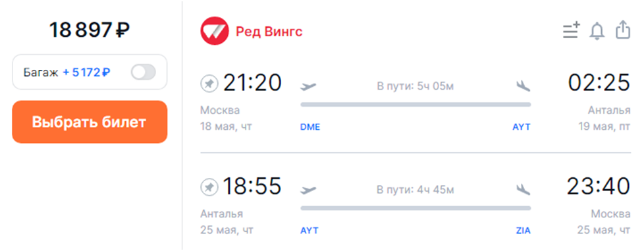The image size is (644, 251).
Task: Enable the baggage +5172₽ toggle
Action: 144,72
